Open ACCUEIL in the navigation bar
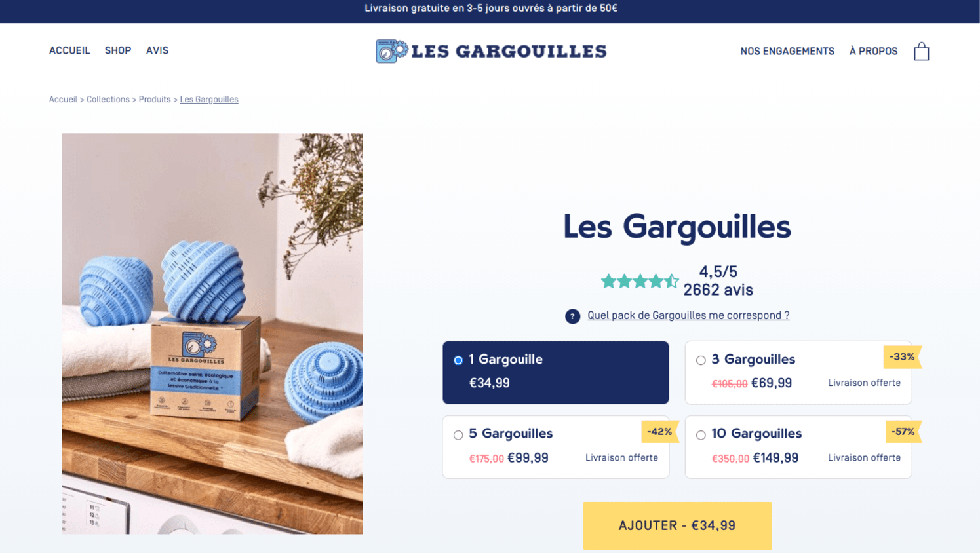Screen dimensions: 980x553 [69, 50]
